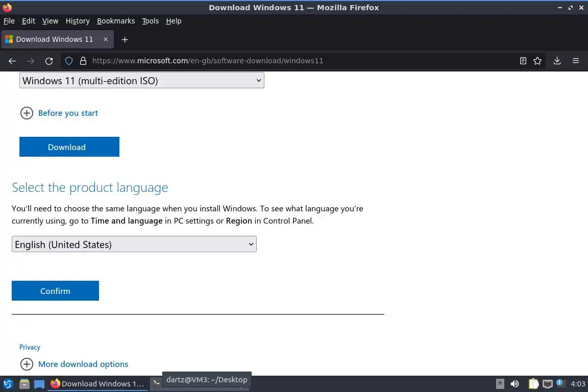Go back to the previous page
The height and width of the screenshot is (392, 588).
pos(12,61)
